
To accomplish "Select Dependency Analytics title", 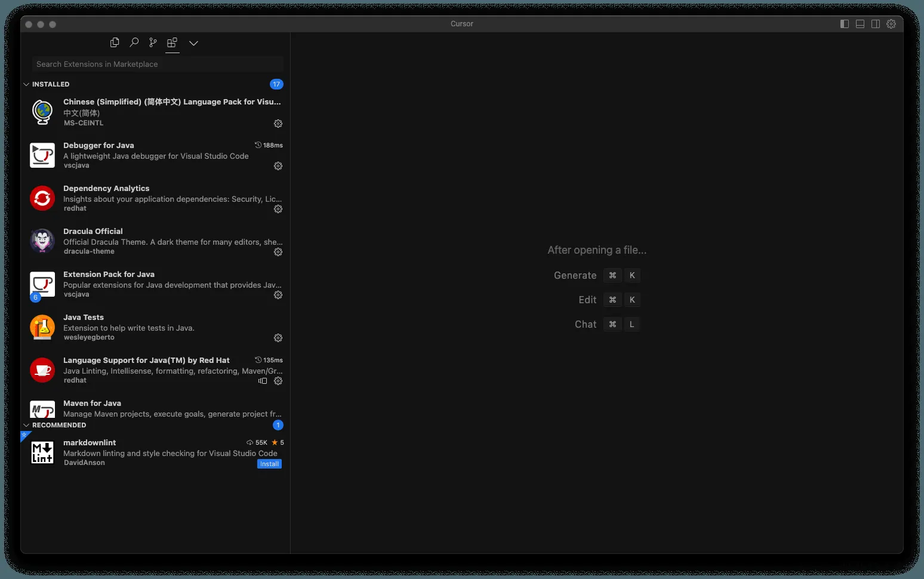I will click(106, 188).
